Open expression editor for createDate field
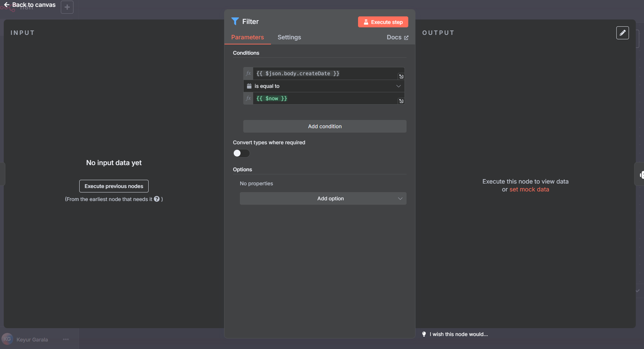This screenshot has height=349, width=644. tap(401, 77)
